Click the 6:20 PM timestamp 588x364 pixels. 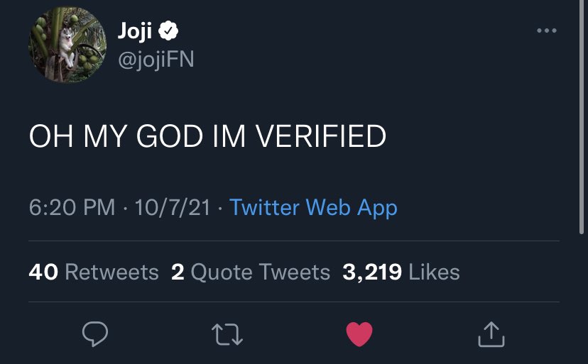(x=72, y=207)
